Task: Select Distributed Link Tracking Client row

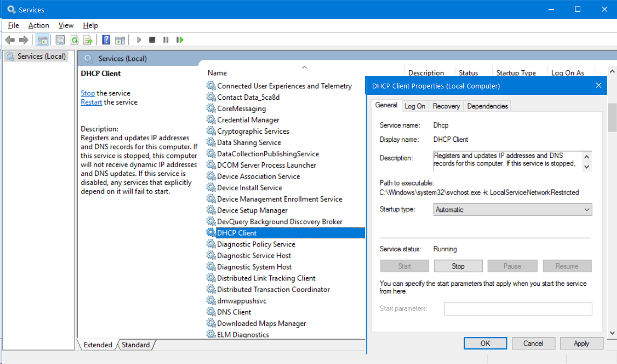Action: point(266,278)
